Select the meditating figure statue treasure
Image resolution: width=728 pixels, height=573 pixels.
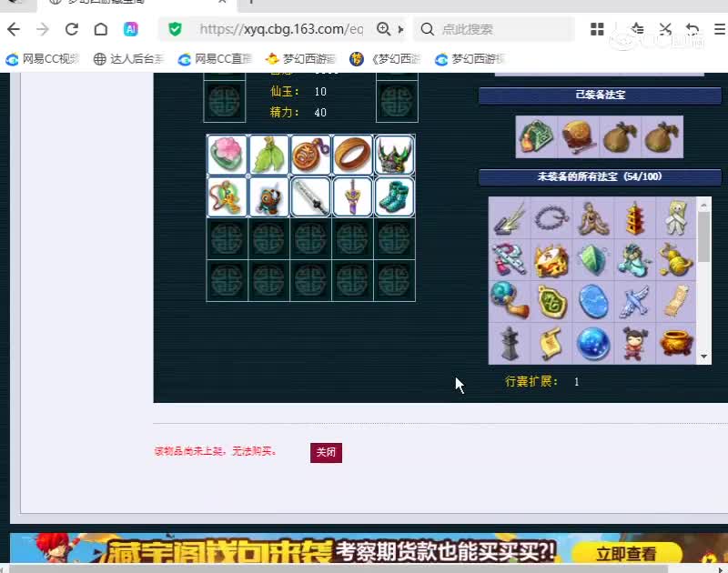[593, 217]
